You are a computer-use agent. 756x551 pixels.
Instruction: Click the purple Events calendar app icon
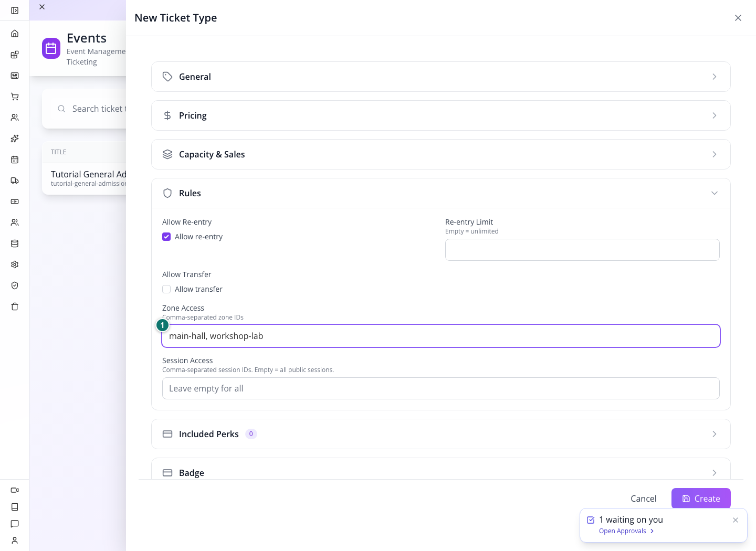[51, 48]
